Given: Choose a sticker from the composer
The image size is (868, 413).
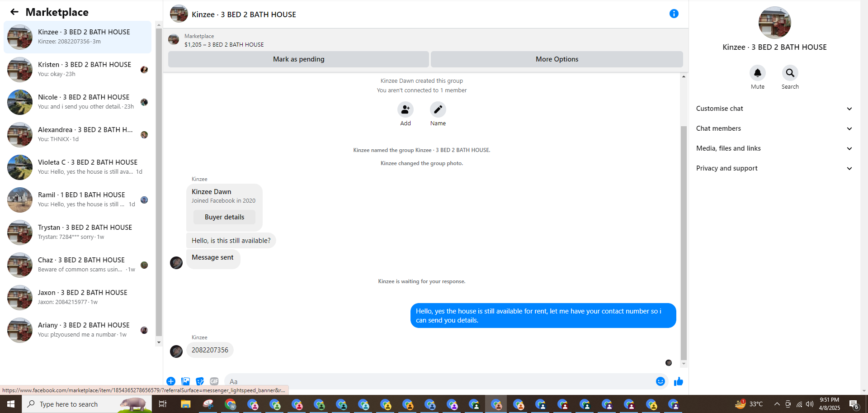Looking at the screenshot, I should [200, 381].
